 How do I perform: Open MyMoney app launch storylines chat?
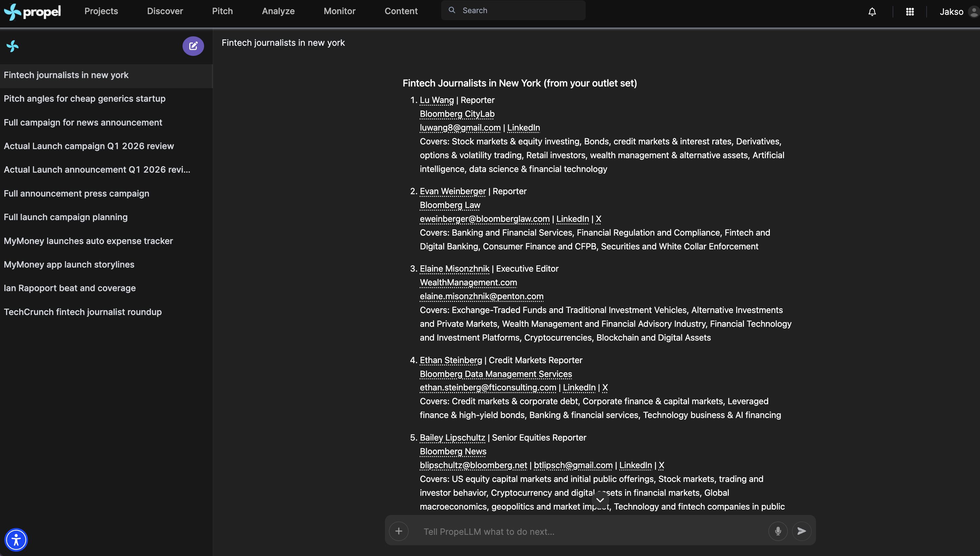[69, 265]
